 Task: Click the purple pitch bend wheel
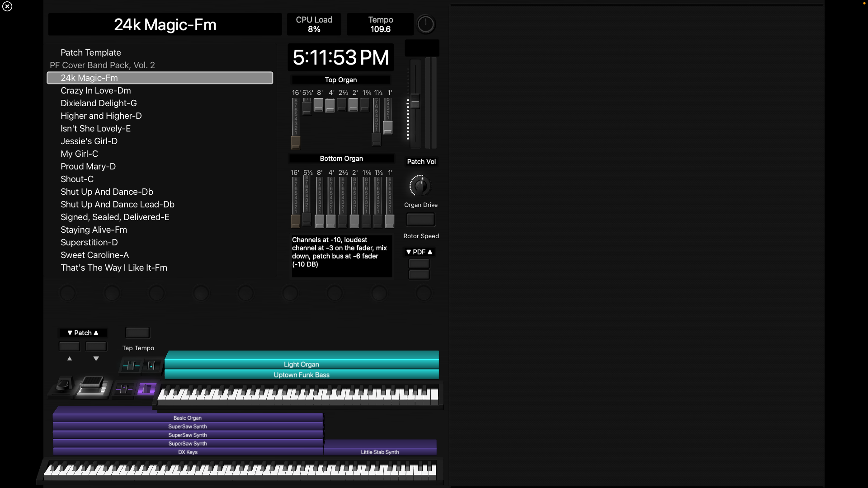124,389
